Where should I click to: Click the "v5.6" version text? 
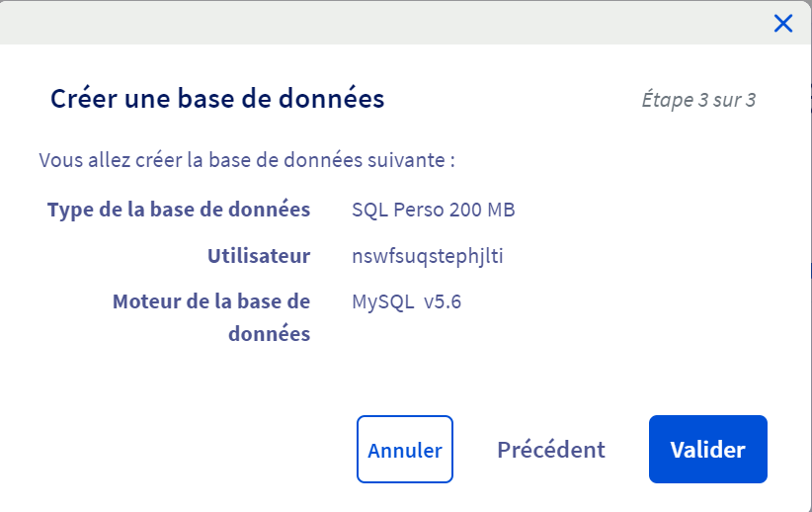pyautogui.click(x=443, y=302)
